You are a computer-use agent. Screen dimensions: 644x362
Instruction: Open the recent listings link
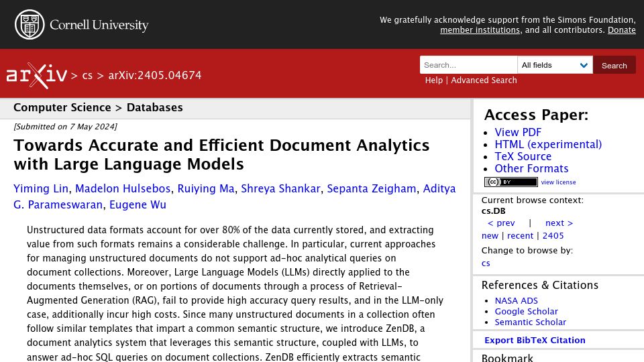(x=520, y=235)
